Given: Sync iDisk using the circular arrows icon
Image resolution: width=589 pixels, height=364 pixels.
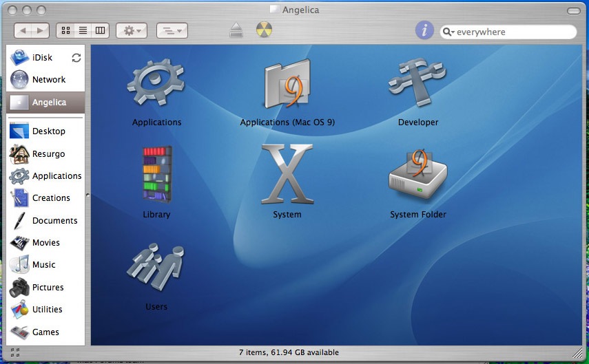Looking at the screenshot, I should click(76, 57).
